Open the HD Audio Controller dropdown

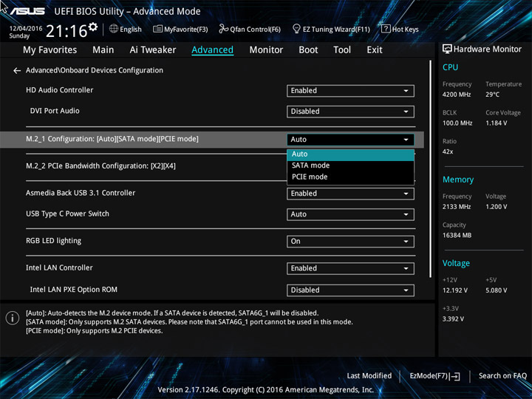pyautogui.click(x=350, y=91)
